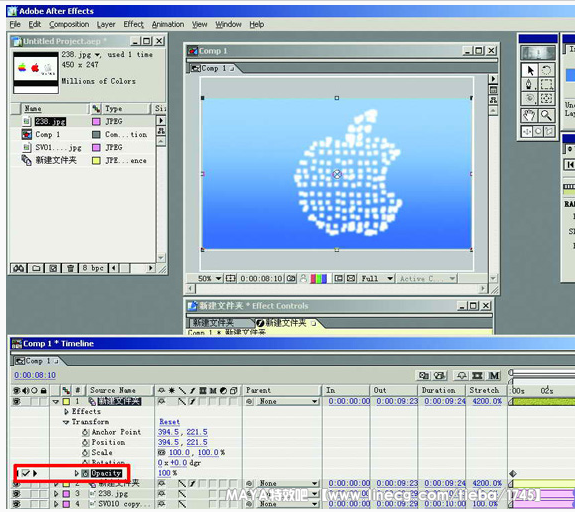Take a snapshot with the camera icon
575x512 pixels.
click(x=291, y=279)
